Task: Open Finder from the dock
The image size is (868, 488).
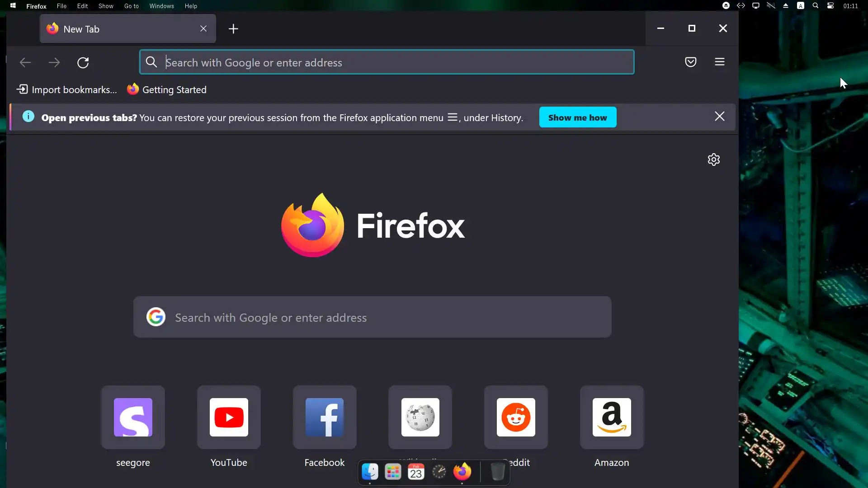Action: (370, 472)
